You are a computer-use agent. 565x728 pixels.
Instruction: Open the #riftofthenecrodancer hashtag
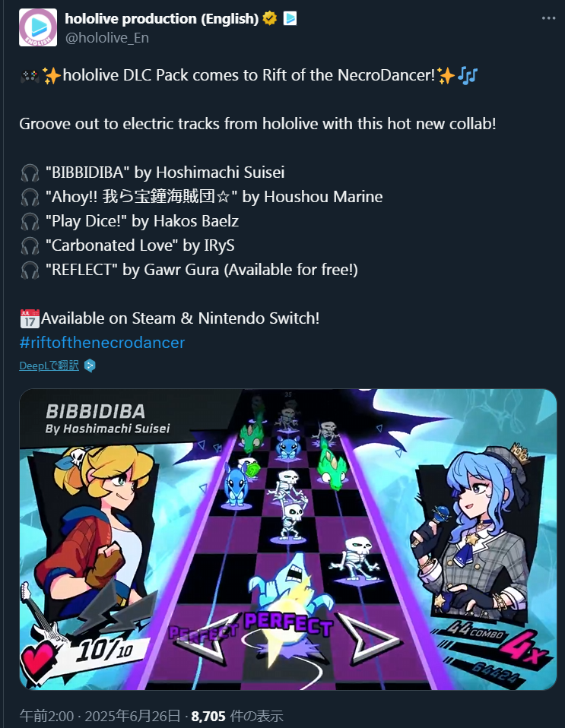pyautogui.click(x=102, y=343)
